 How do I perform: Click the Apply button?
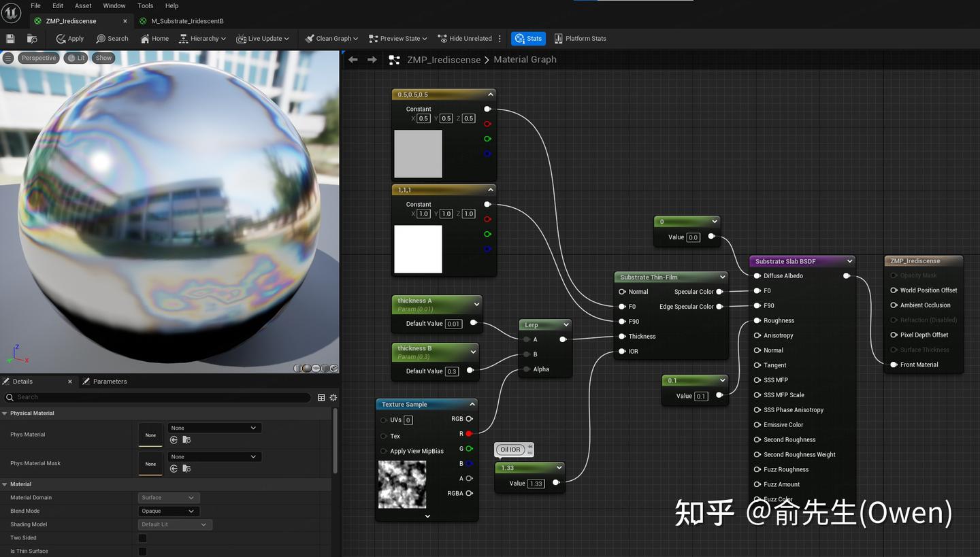pyautogui.click(x=70, y=39)
